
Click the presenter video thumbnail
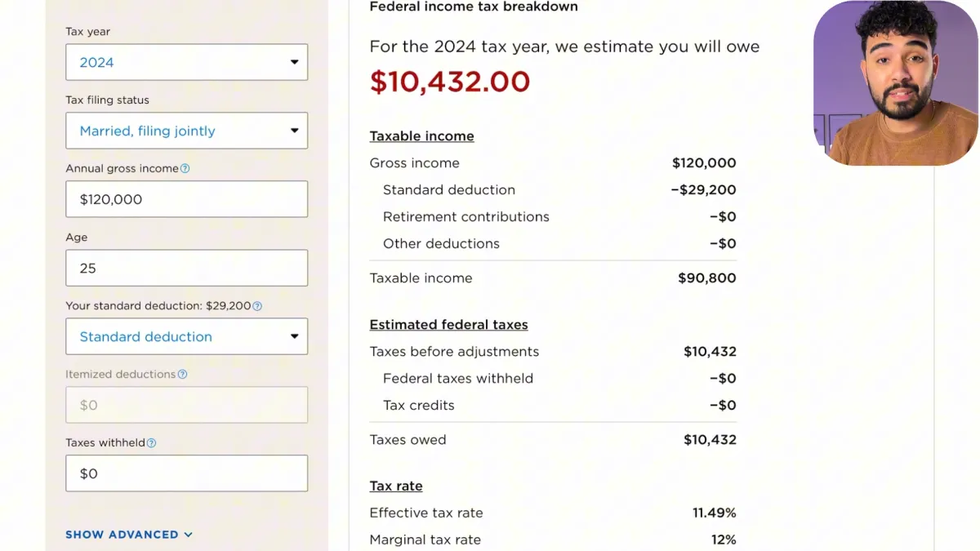896,83
